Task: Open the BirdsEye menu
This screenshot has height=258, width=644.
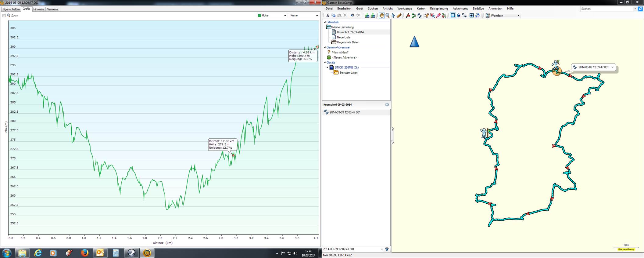Action: pyautogui.click(x=478, y=9)
